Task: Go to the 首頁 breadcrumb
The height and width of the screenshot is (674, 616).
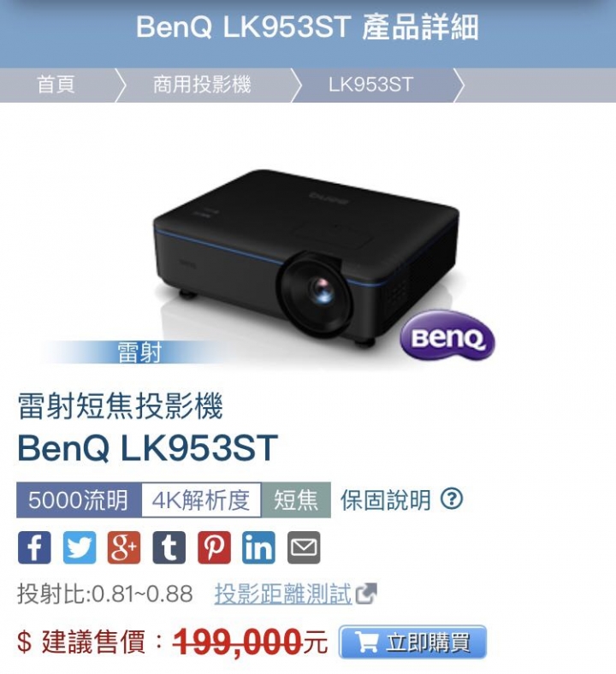Action: (x=56, y=84)
